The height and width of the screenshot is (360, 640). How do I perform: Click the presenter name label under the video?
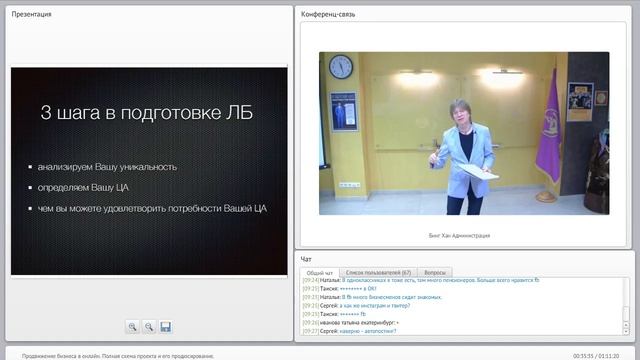pos(459,236)
